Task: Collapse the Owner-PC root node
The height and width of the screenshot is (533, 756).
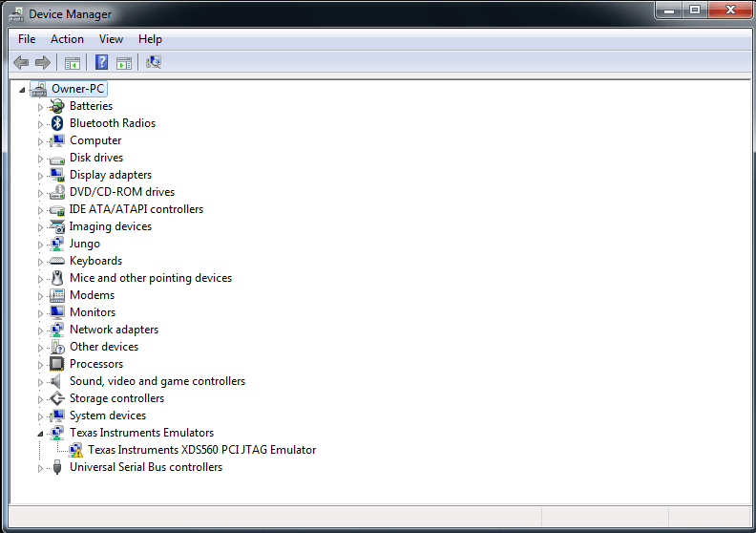Action: [22, 90]
